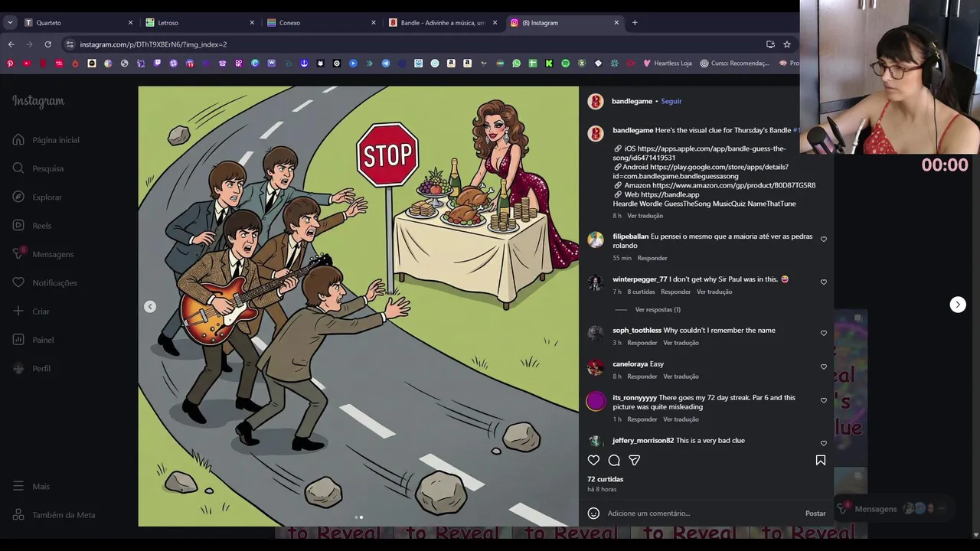Like caneloraya's comment

coord(824,367)
